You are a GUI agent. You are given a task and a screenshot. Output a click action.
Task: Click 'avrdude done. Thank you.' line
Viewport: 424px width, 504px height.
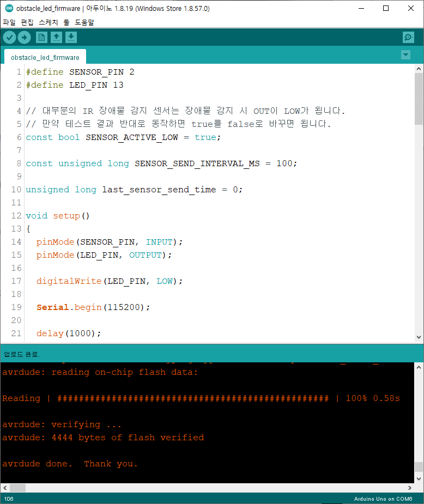(x=70, y=464)
